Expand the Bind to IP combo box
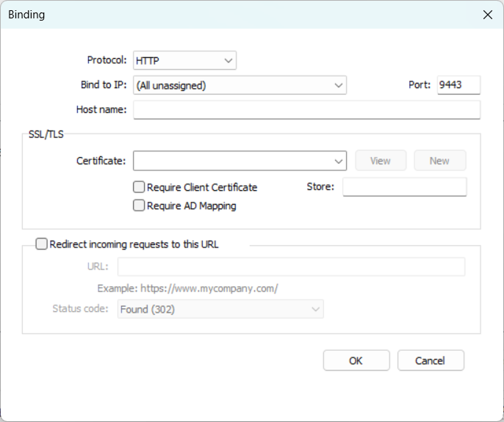The width and height of the screenshot is (504, 422). (240, 85)
